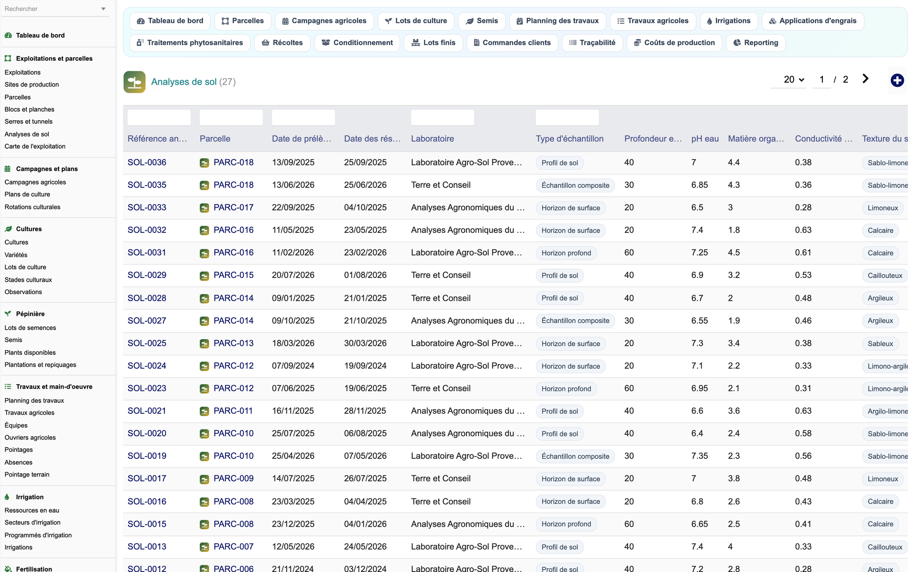Click the pie chart icon in Reporting tab
Viewport: 924px width, 572px height.
[737, 43]
